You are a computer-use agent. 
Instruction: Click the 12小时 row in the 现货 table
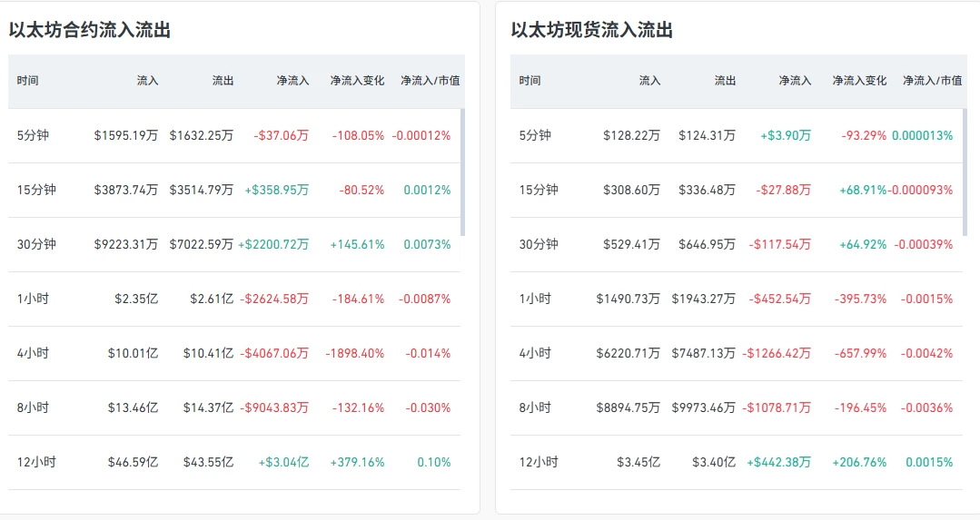click(737, 462)
